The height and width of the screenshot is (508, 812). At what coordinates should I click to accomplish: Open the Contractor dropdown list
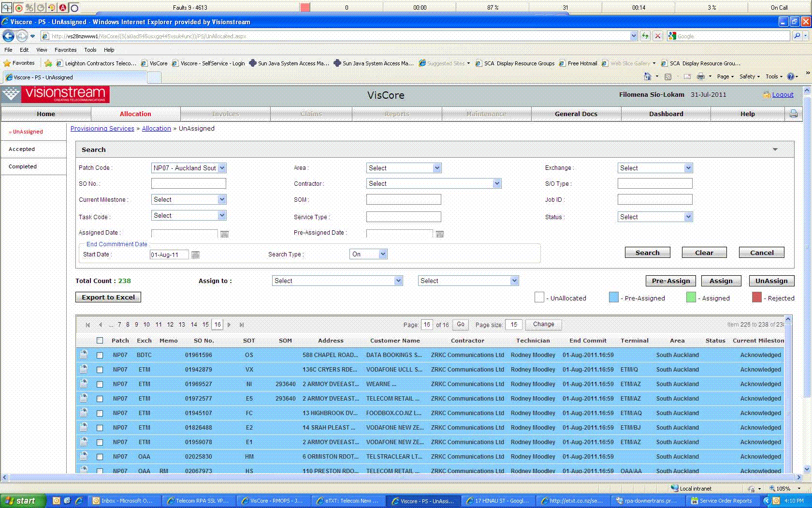point(496,183)
